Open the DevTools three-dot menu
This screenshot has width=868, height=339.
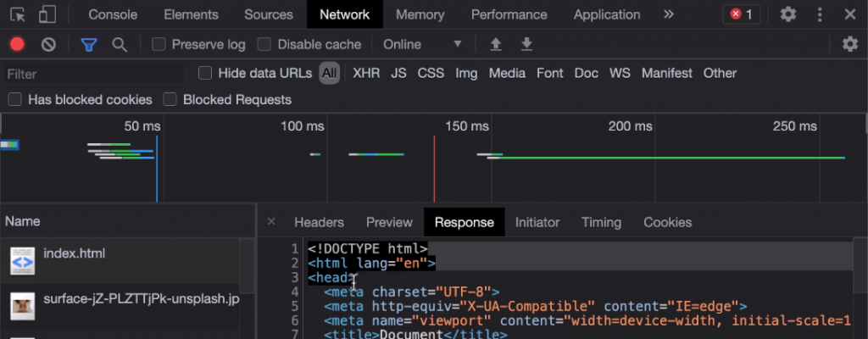point(820,14)
